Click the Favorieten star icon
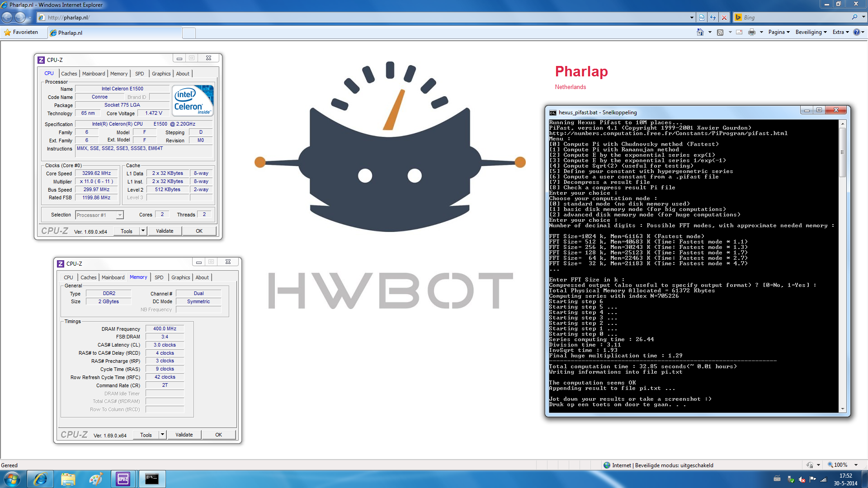 click(8, 33)
